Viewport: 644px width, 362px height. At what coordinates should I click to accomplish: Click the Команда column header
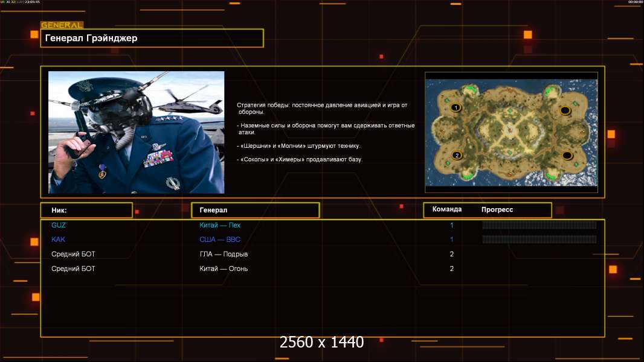tap(447, 209)
